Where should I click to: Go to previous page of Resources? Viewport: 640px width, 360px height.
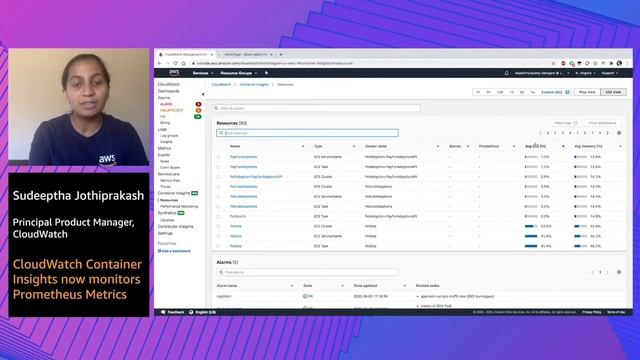tap(540, 133)
